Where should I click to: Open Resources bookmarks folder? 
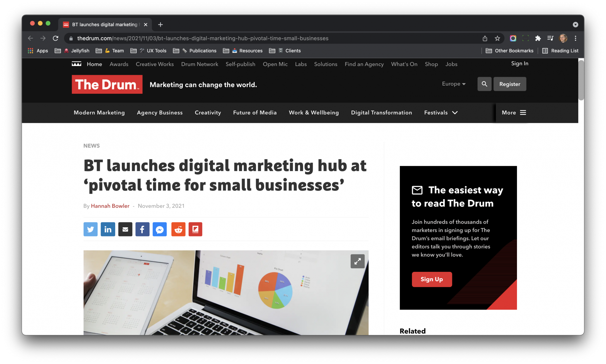pos(243,51)
